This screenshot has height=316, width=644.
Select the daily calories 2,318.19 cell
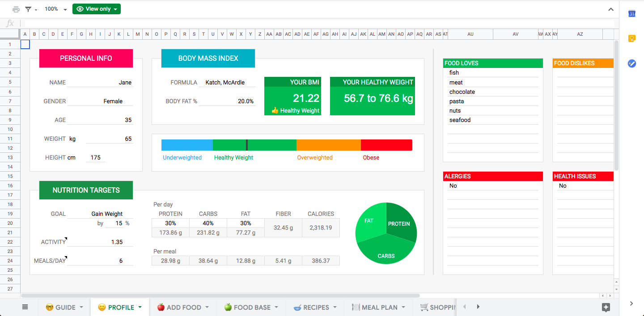(x=321, y=228)
